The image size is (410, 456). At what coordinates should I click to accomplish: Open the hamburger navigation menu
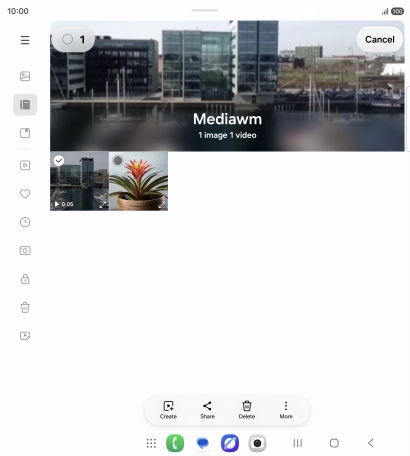[25, 40]
